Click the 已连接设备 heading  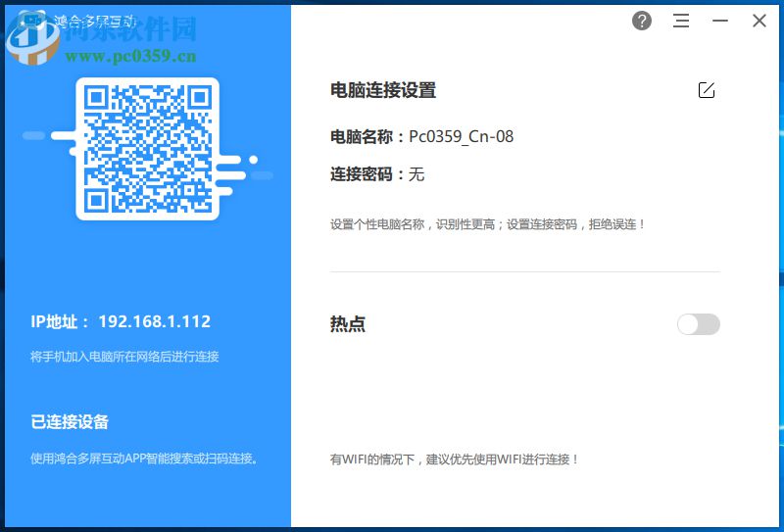coord(70,421)
